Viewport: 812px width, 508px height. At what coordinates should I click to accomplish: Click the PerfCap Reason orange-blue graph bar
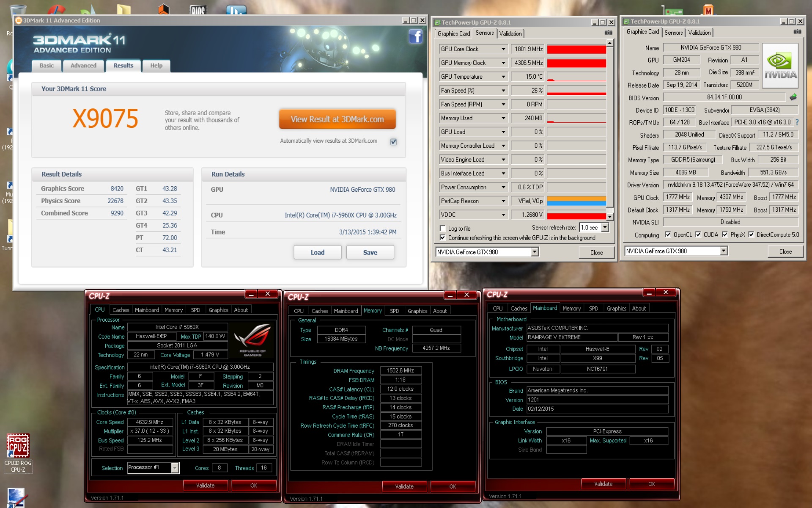click(576, 201)
